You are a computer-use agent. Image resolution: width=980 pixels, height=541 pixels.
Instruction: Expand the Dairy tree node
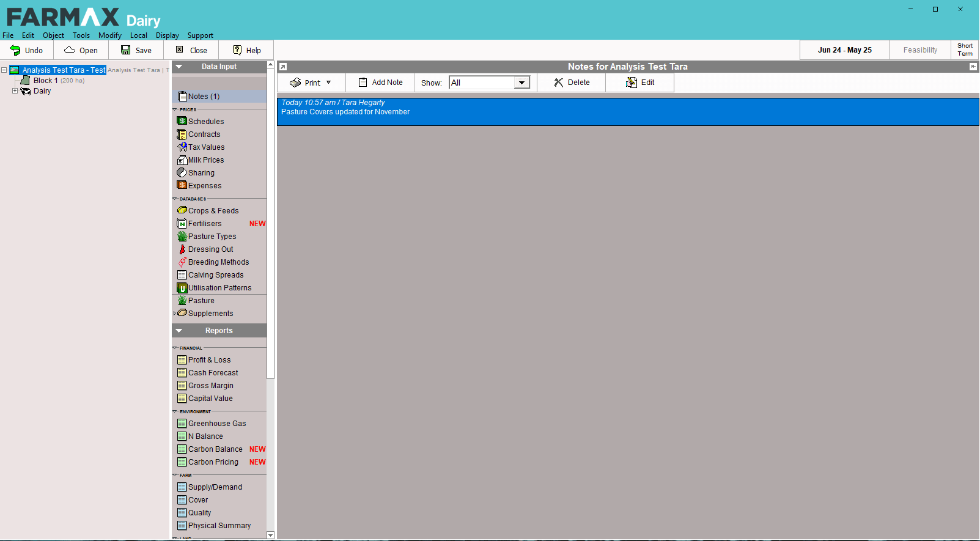pos(15,91)
